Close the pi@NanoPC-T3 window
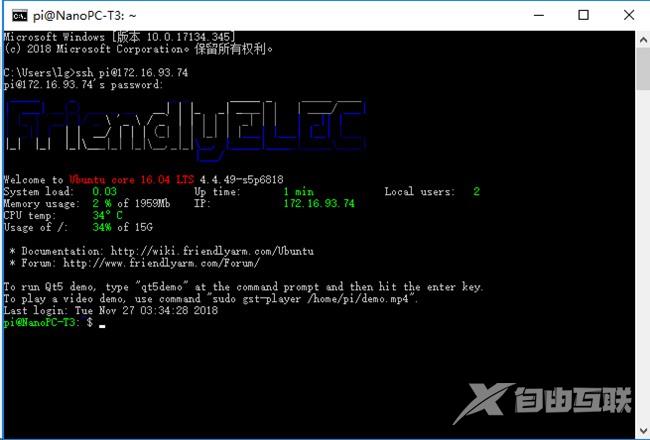Viewport: 650px width, 440px height. click(x=628, y=15)
